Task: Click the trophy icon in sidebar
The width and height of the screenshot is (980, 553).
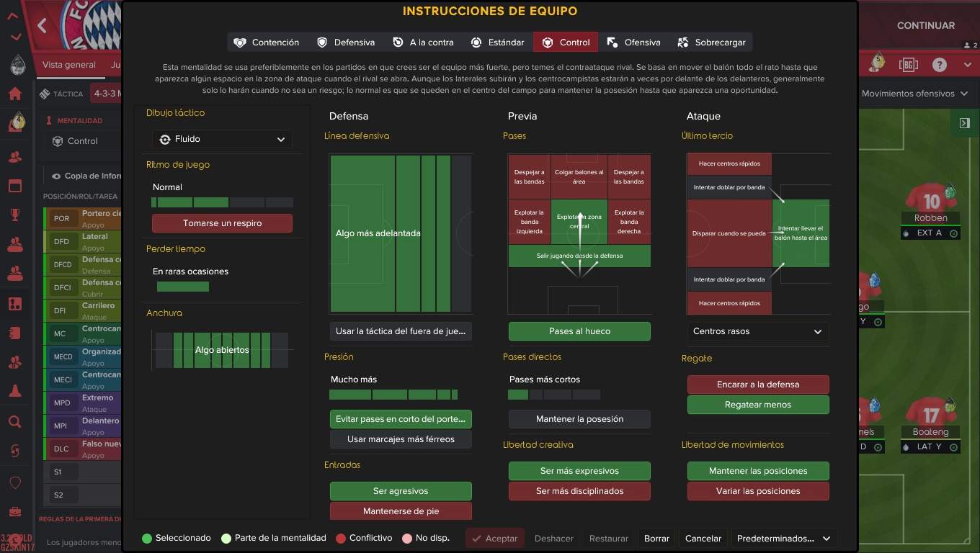Action: click(x=14, y=215)
